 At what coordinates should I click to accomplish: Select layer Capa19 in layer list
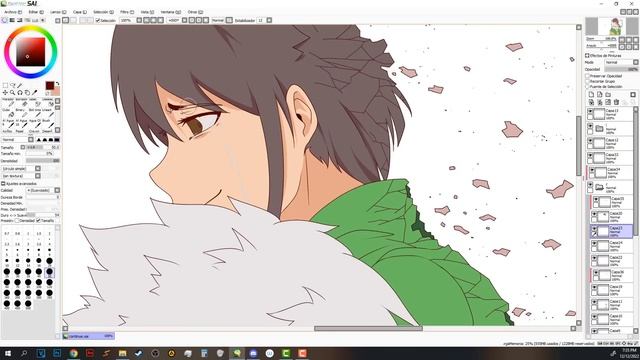tap(612, 290)
